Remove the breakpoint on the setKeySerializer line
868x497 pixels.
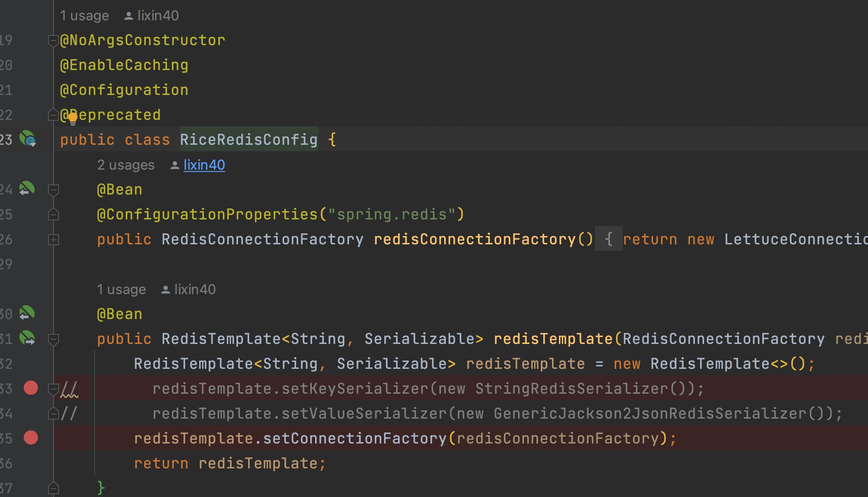pyautogui.click(x=31, y=388)
